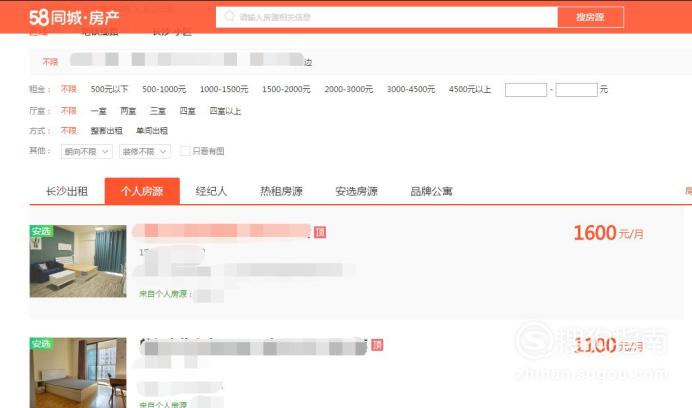The height and width of the screenshot is (408, 692).
Task: Filter rent by 2000-3000元
Action: coord(349,89)
